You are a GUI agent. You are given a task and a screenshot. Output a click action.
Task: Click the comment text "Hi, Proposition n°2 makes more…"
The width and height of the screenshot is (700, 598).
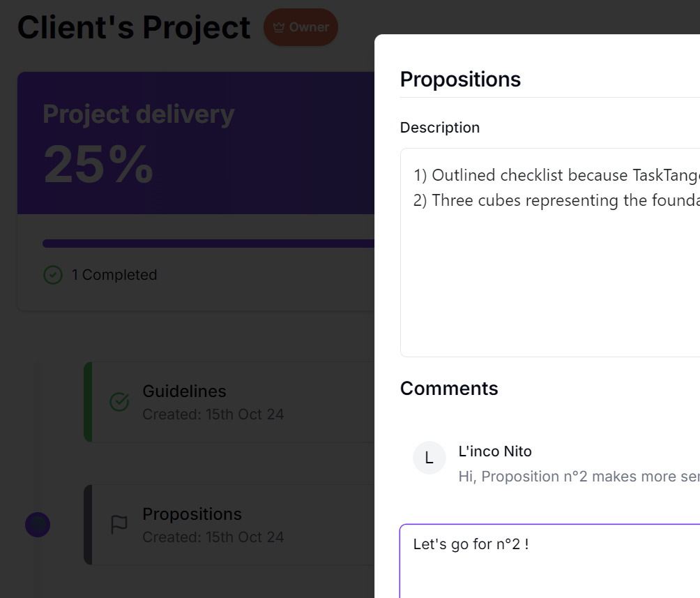tap(579, 477)
